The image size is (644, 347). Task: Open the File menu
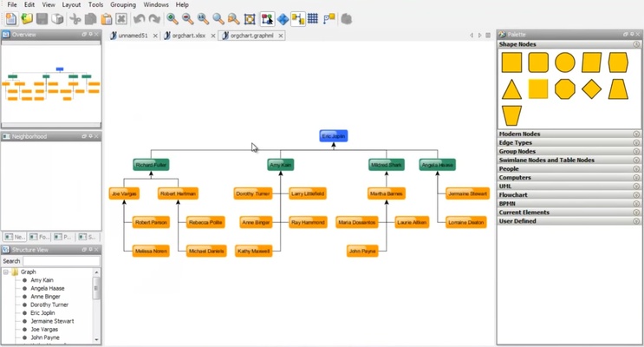pyautogui.click(x=12, y=4)
